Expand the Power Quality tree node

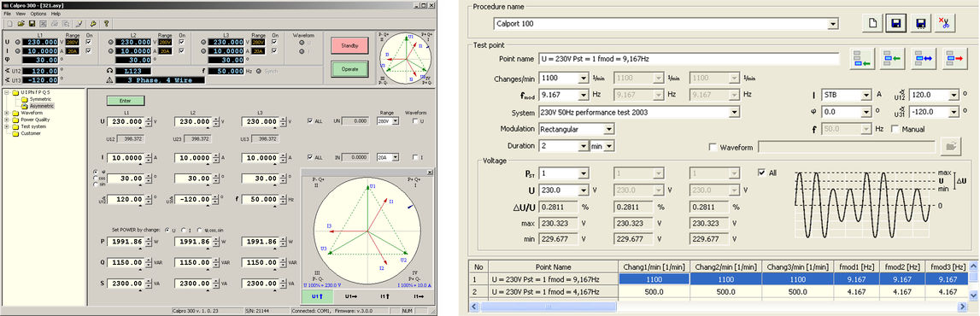point(6,120)
